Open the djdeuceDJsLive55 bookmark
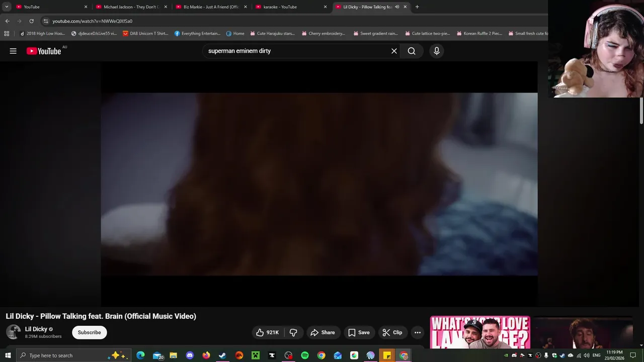Viewport: 644px width, 362px height. [x=94, y=34]
